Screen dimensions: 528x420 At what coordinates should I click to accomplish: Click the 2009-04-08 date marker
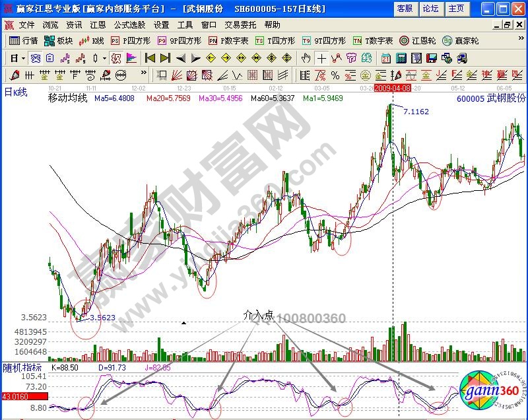click(x=393, y=87)
